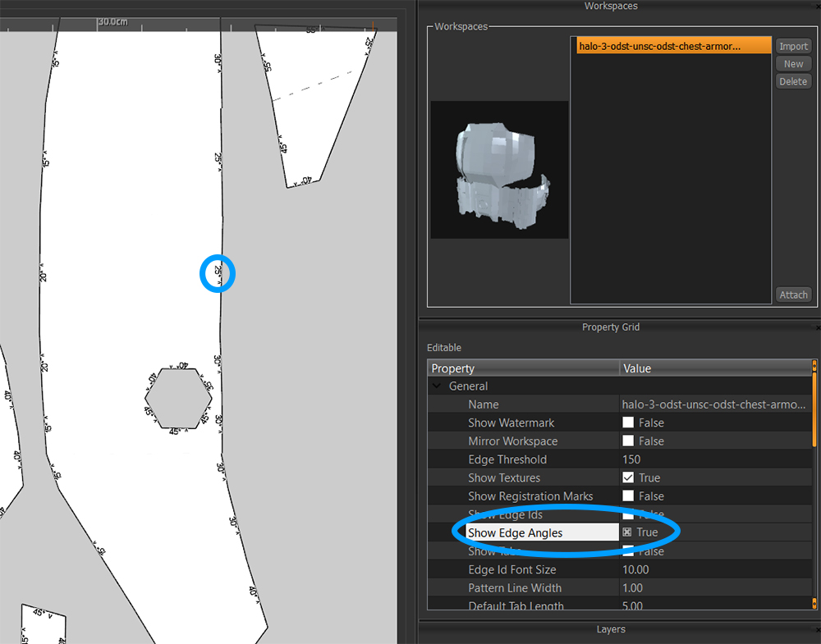Click the property grid scroll down arrow
Viewport: 821px width, 644px height.
(814, 604)
